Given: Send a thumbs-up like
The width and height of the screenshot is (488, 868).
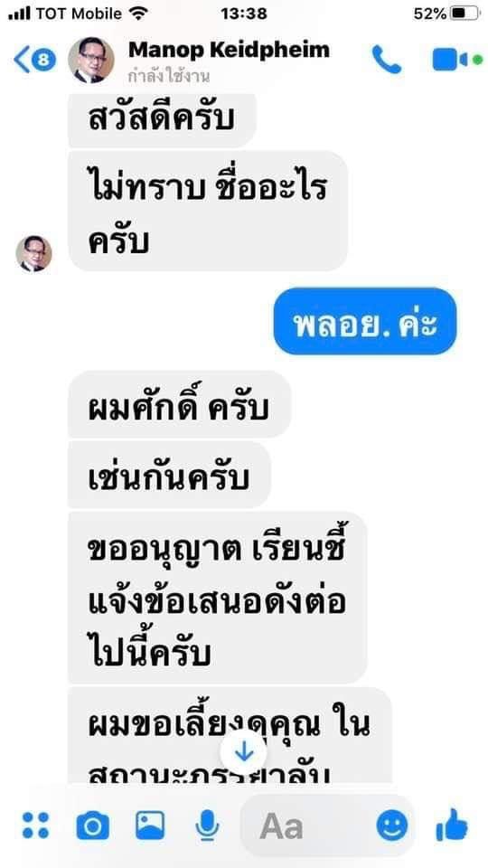Looking at the screenshot, I should point(452,825).
